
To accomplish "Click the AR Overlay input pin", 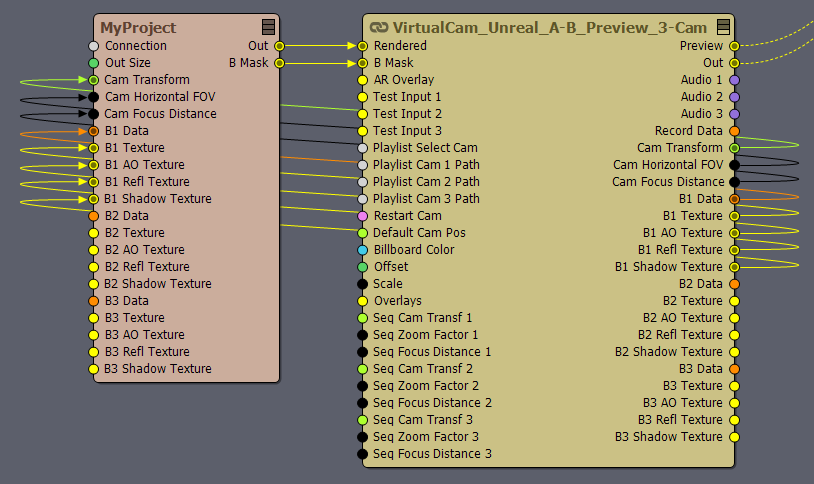I will click(363, 80).
